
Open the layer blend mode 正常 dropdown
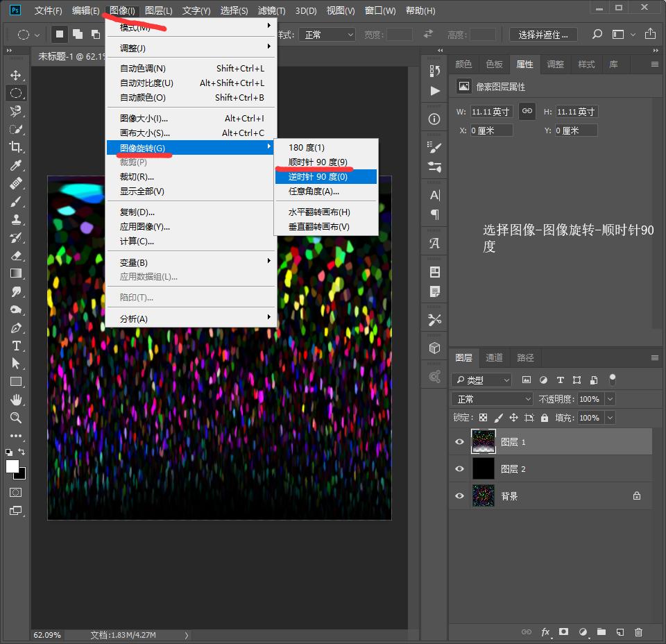pos(491,399)
